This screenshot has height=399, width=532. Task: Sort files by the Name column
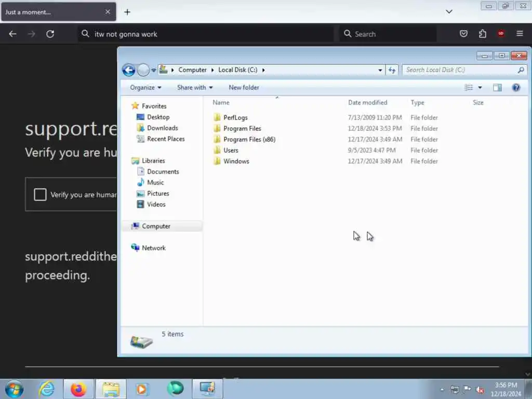point(221,102)
